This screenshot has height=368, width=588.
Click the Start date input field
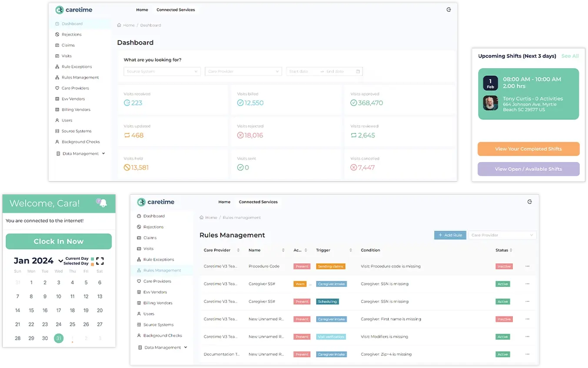coord(303,71)
